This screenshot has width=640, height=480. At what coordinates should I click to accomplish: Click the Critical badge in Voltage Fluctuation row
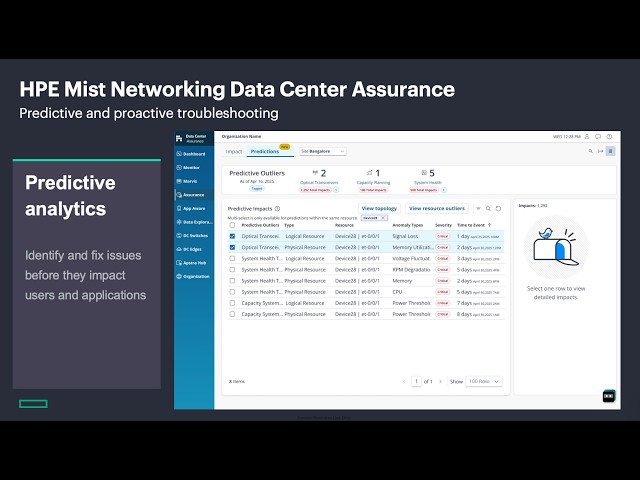pos(442,258)
